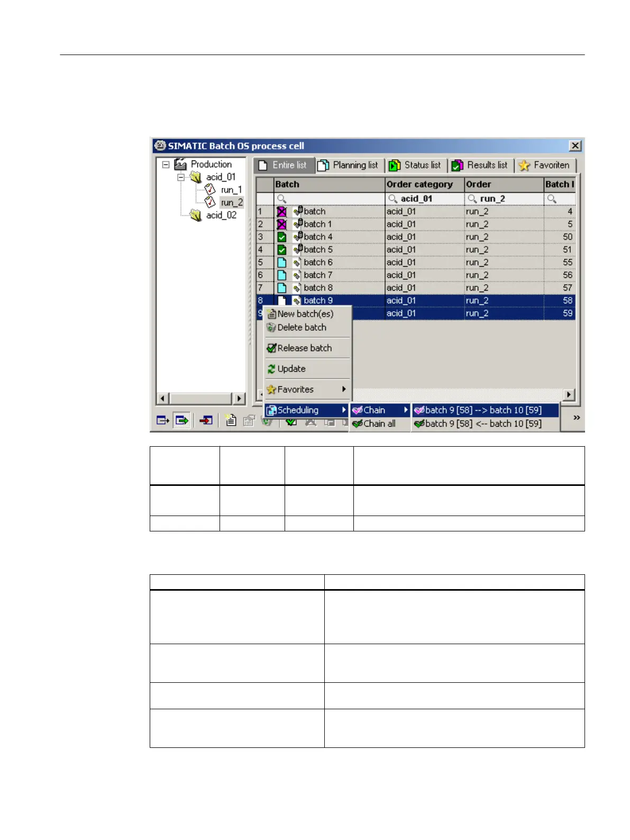Click the acid_02 folder icon
The height and width of the screenshot is (840, 630).
[196, 215]
